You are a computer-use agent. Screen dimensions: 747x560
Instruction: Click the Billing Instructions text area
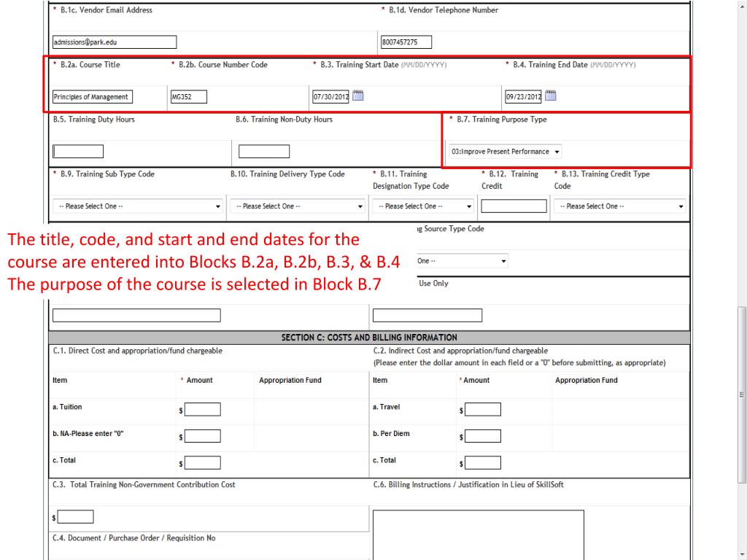(479, 534)
